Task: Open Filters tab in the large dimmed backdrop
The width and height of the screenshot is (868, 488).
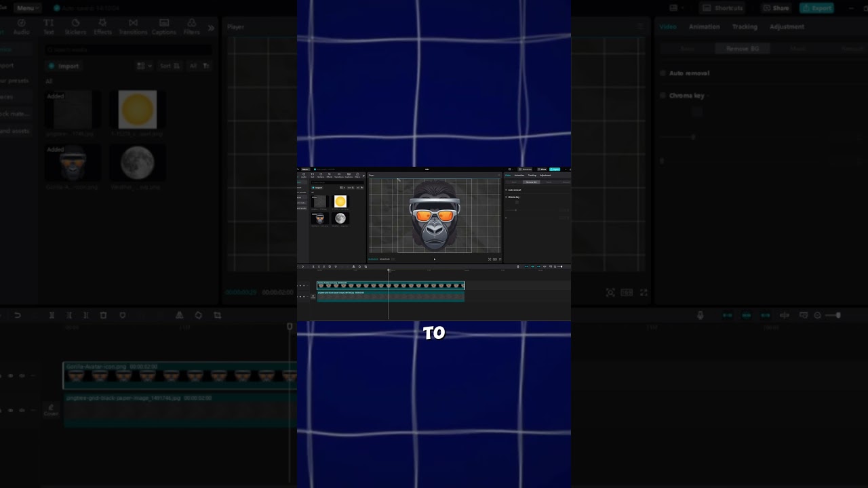Action: point(192,27)
